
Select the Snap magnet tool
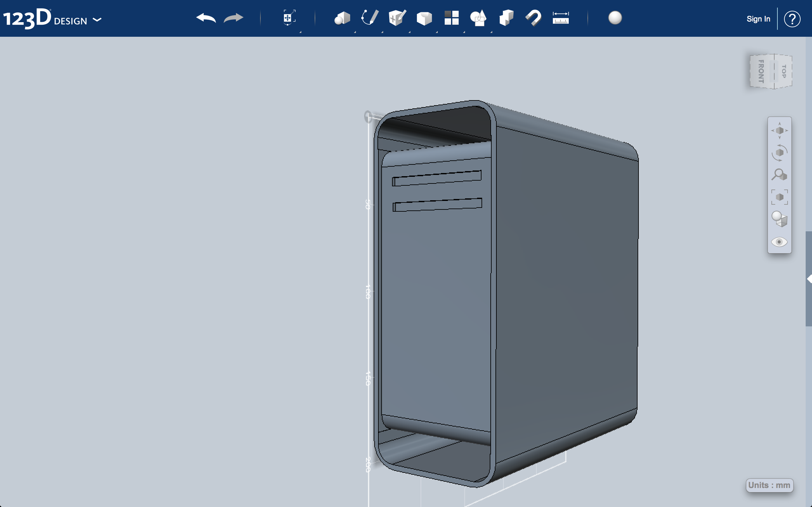534,17
